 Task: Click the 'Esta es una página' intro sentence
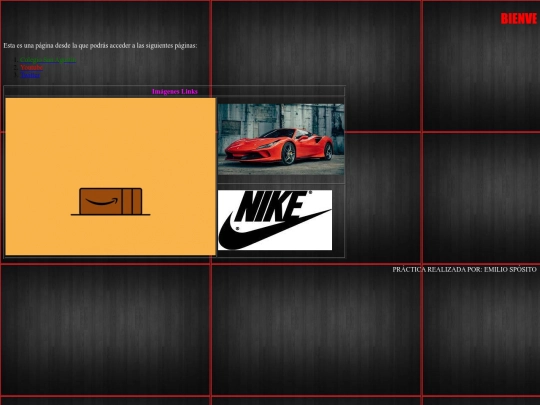coord(101,46)
